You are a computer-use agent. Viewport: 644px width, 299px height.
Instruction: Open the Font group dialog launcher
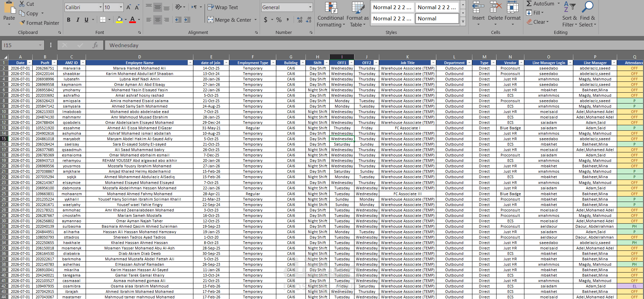point(139,33)
